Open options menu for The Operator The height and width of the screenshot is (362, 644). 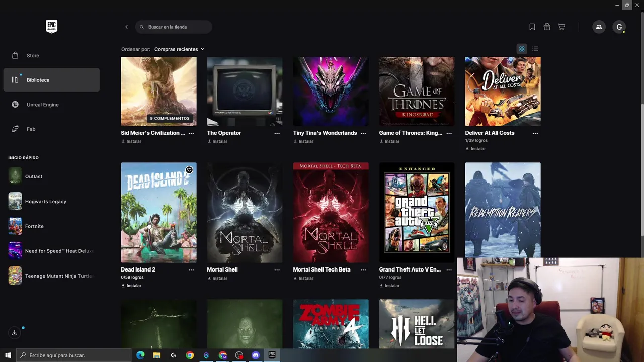(x=277, y=133)
